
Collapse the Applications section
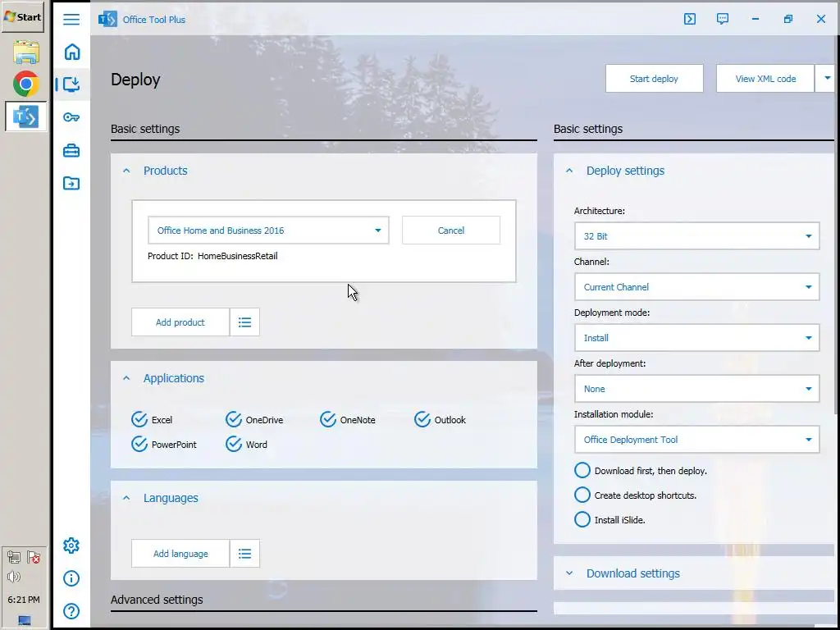coord(126,377)
